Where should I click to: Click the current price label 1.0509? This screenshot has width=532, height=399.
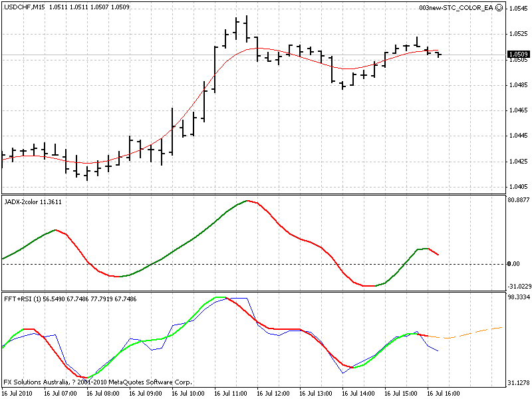pos(519,55)
